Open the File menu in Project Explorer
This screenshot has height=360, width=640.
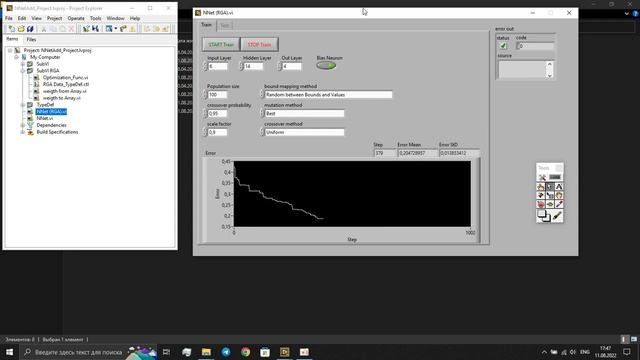pyautogui.click(x=9, y=18)
